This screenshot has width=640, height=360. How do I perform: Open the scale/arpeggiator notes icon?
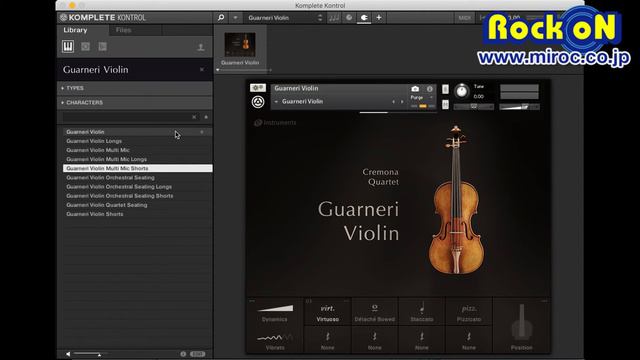[x=334, y=18]
